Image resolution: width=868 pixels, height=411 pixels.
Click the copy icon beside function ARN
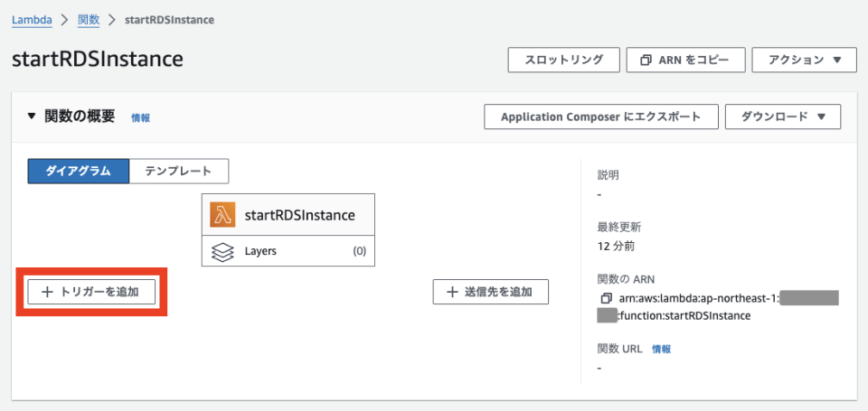click(605, 298)
